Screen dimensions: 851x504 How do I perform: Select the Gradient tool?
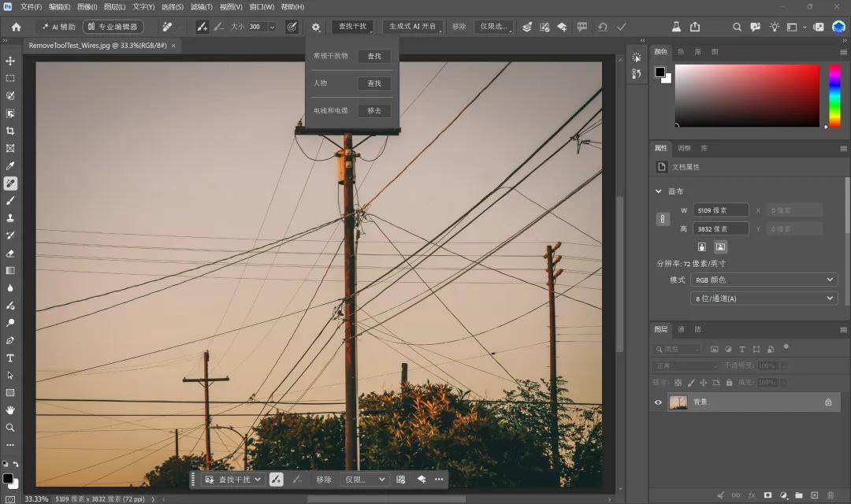(x=10, y=270)
